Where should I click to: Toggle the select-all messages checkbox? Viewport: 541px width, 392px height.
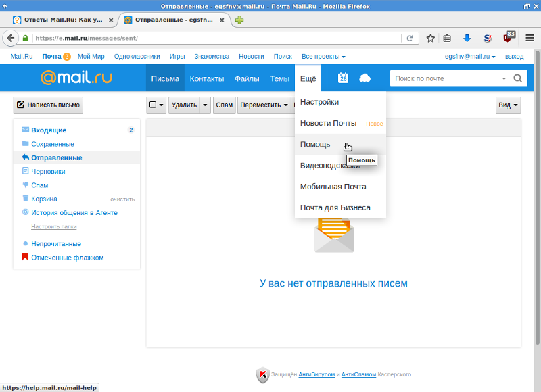(x=153, y=105)
